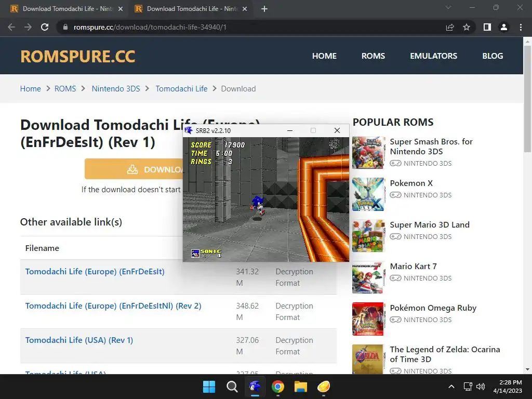Open the Windows Start menu

pos(209,387)
